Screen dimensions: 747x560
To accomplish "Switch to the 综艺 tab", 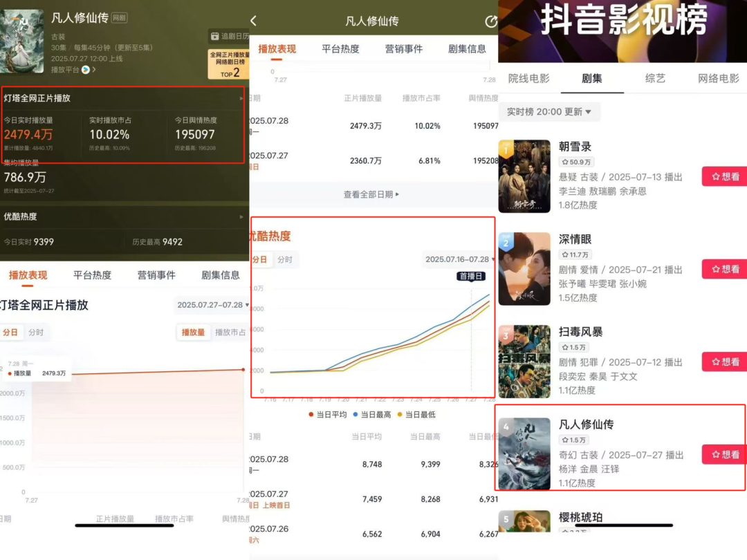I will (x=654, y=78).
